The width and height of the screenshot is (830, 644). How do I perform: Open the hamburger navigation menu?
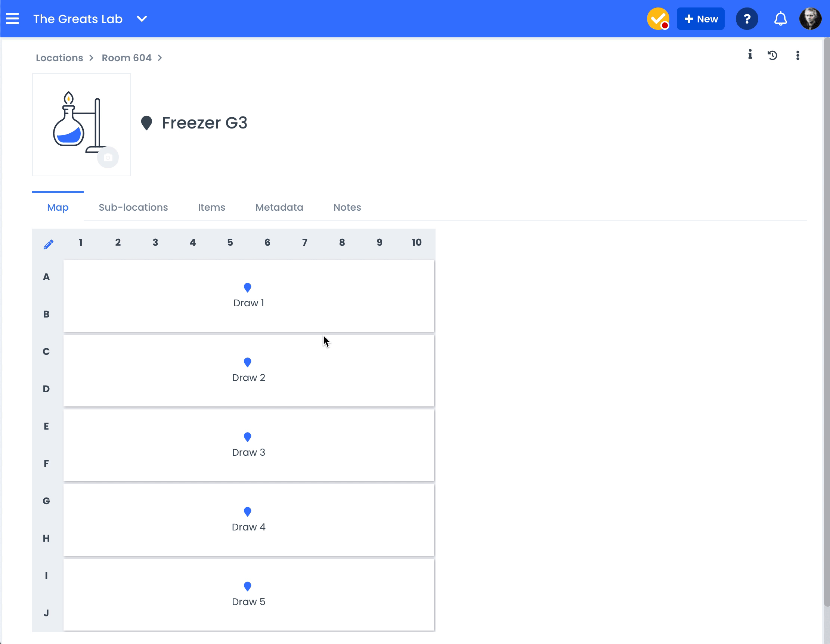pos(12,19)
